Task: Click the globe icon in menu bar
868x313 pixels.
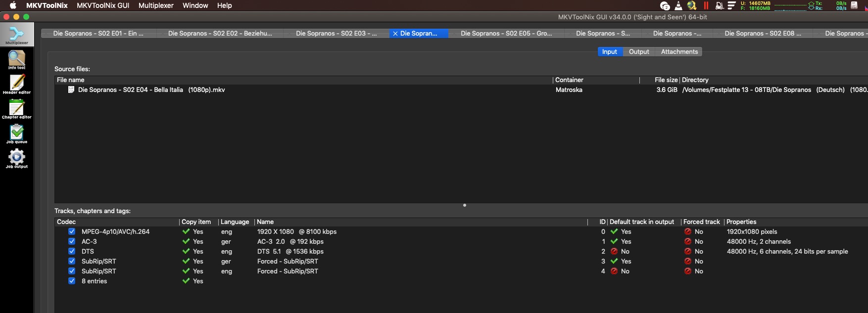Action: click(x=692, y=5)
